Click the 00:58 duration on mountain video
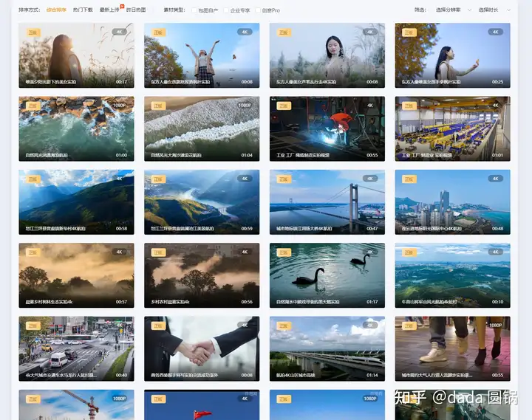Viewport: 532px width, 420px height. click(121, 229)
